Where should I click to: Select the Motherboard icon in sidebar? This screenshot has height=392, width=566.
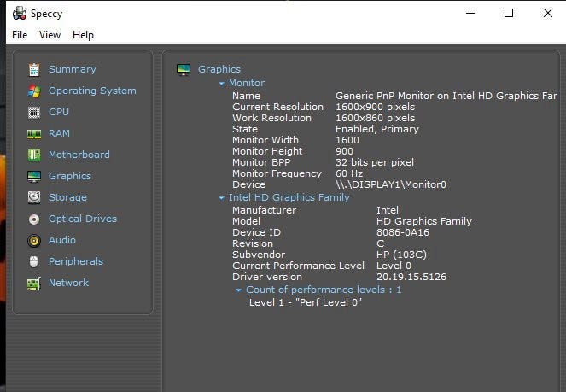point(34,155)
